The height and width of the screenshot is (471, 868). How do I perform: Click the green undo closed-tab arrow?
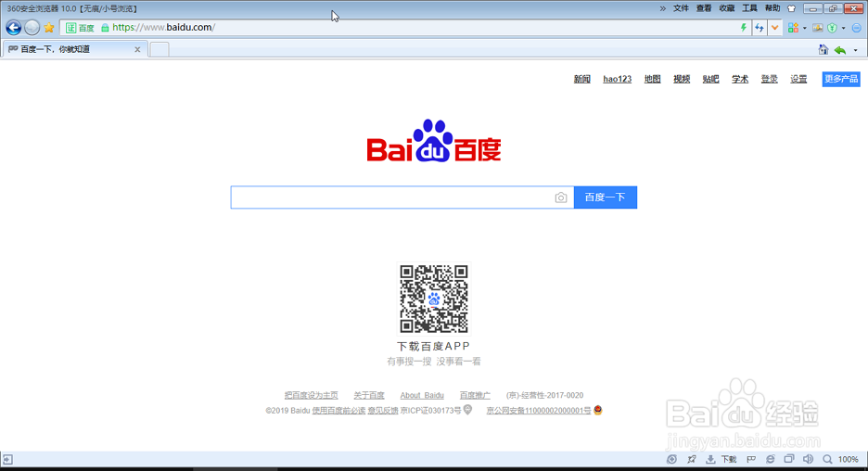[x=840, y=50]
